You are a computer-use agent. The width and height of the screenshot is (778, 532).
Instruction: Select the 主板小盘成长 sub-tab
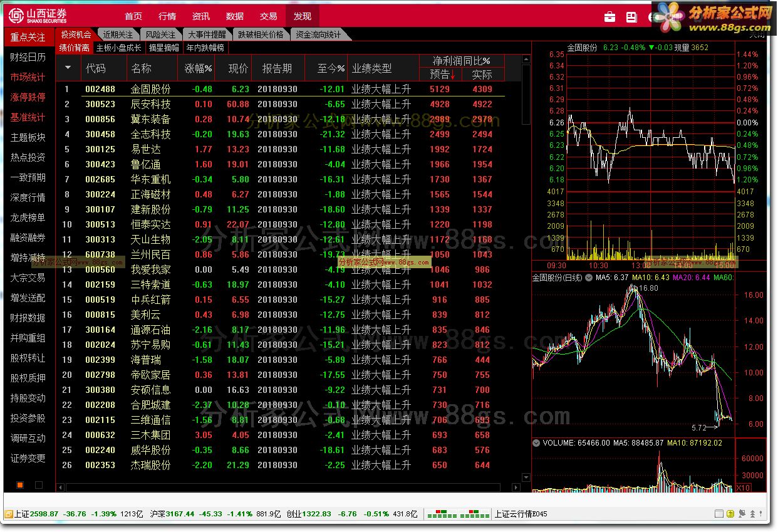pos(118,48)
